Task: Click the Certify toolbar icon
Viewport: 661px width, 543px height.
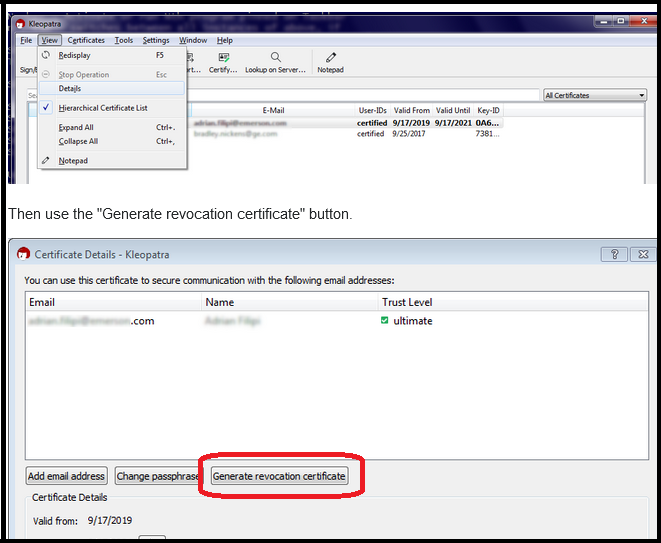Action: (223, 57)
